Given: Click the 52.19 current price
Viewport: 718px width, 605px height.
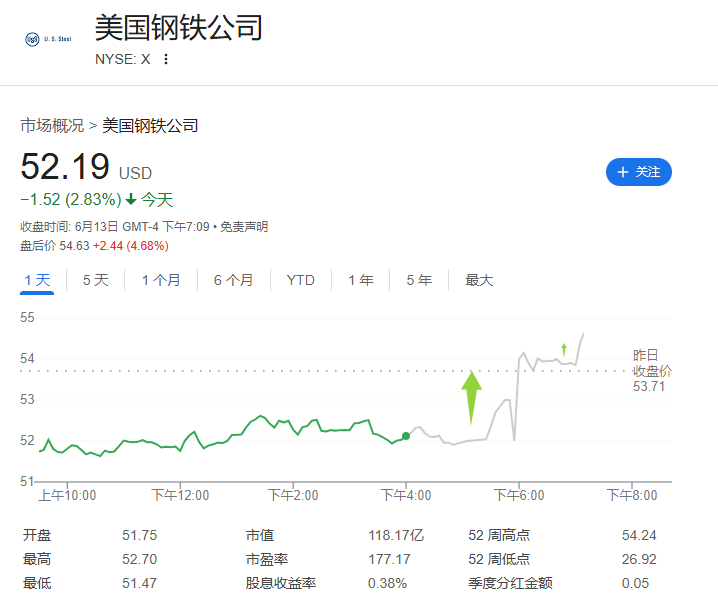Looking at the screenshot, I should (x=65, y=166).
